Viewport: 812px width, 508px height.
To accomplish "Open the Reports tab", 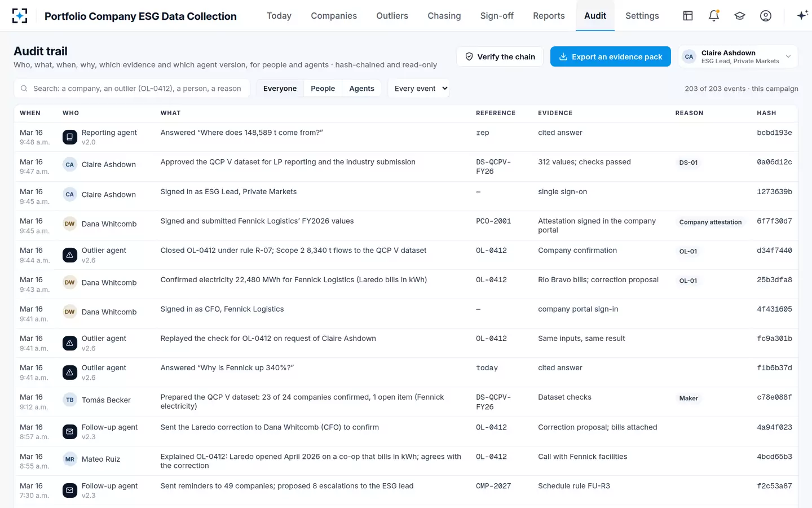I will click(x=549, y=16).
